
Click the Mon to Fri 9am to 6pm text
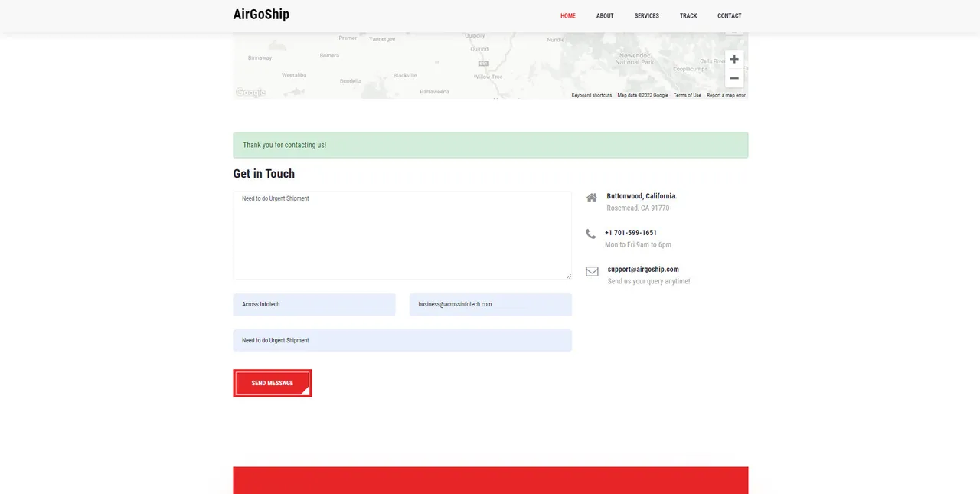pyautogui.click(x=638, y=245)
